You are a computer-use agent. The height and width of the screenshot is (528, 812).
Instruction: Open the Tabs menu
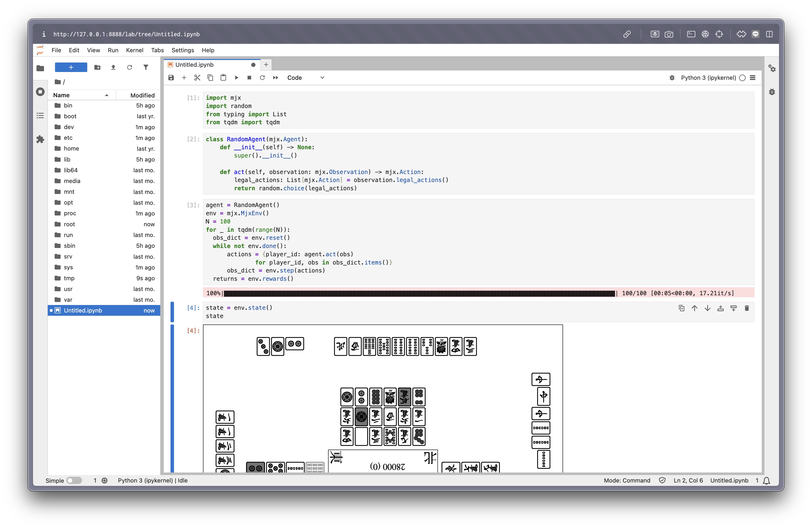[x=157, y=50]
